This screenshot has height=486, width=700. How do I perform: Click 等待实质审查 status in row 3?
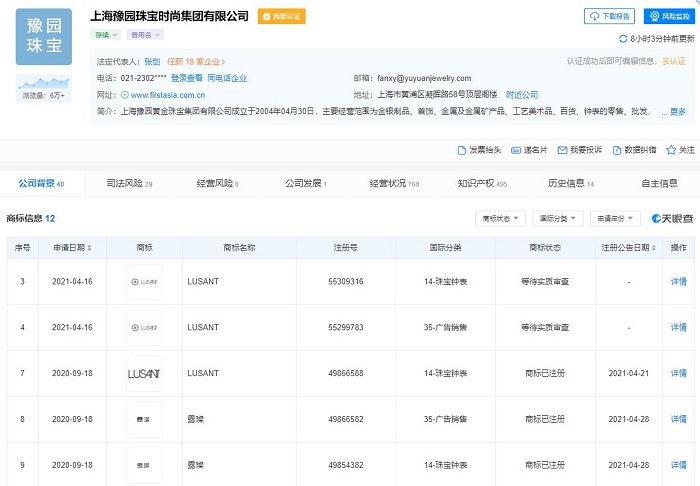(545, 282)
